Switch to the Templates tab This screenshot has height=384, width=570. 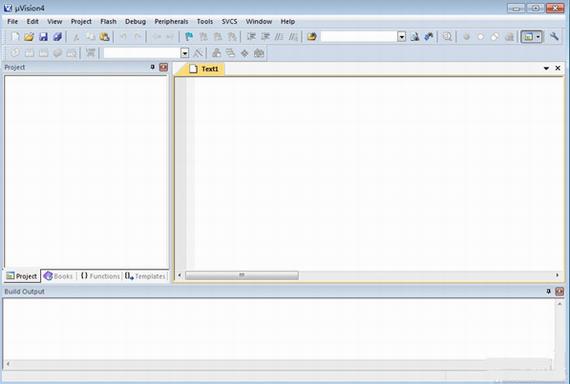(x=145, y=276)
